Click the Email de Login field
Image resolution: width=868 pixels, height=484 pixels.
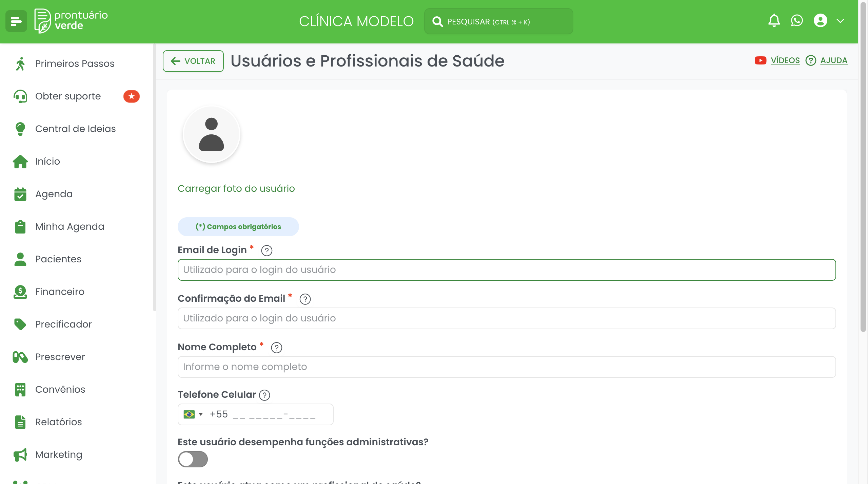point(507,270)
